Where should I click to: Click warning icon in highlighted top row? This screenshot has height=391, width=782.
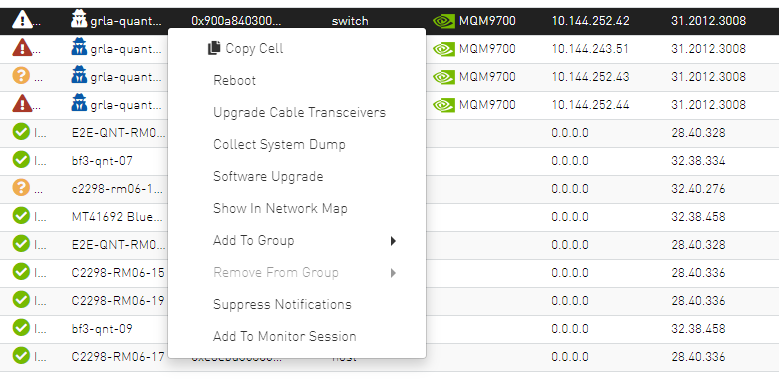coord(22,20)
